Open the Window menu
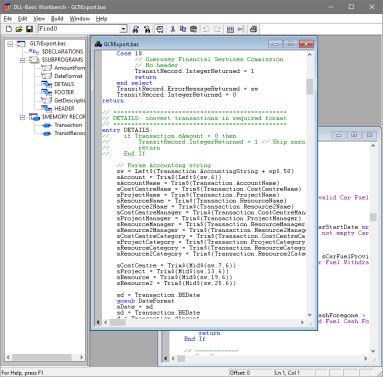383x377 pixels. point(80,19)
